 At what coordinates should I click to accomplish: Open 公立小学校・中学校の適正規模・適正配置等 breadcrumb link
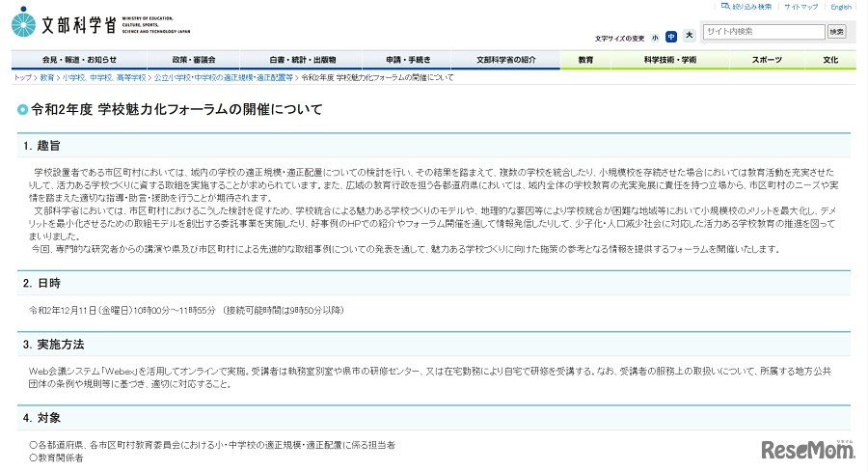coord(223,77)
